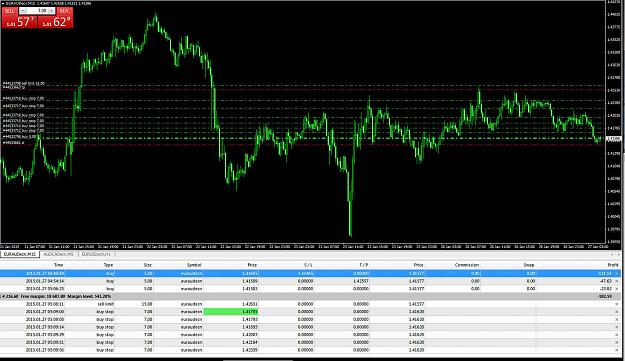This screenshot has width=625, height=361.
Task: Switch to the AUDCADecn,M5 chart tab
Action: [x=59, y=254]
